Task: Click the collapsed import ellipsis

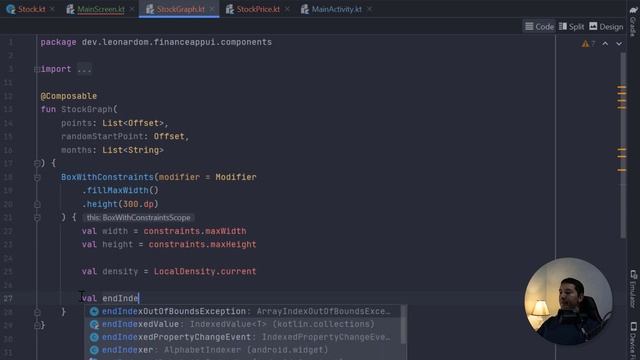Action: 84,69
